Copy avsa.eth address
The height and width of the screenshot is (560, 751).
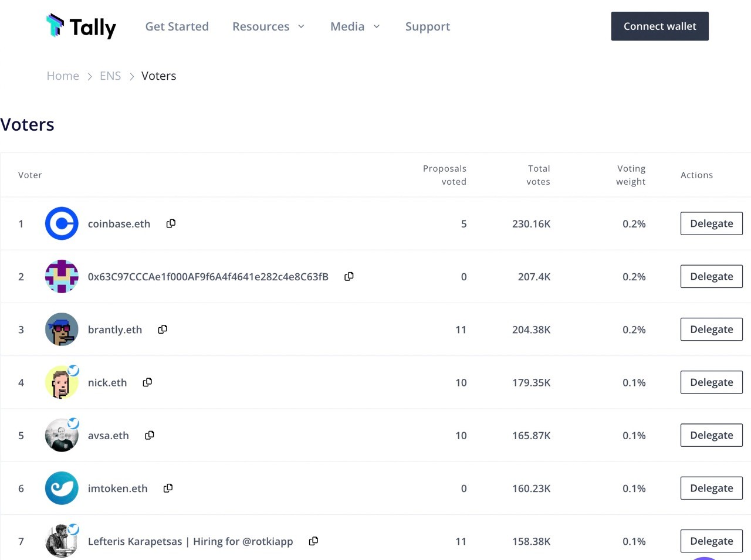point(150,435)
